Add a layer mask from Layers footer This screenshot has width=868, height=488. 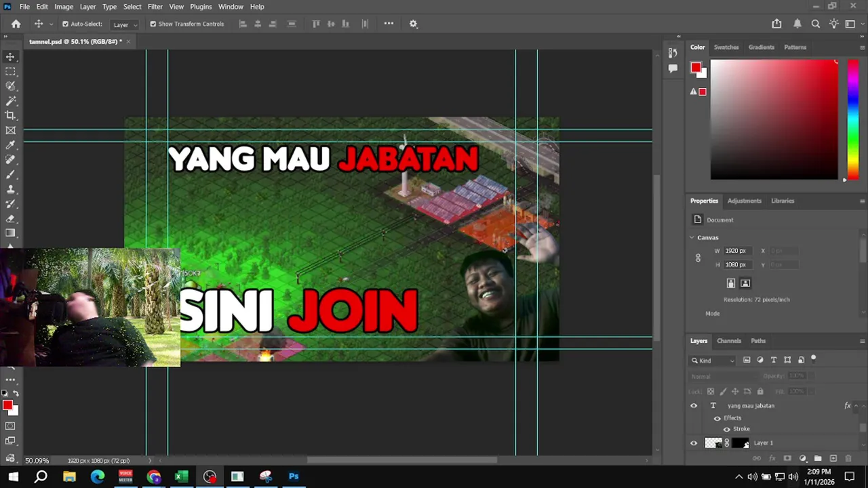click(x=787, y=459)
